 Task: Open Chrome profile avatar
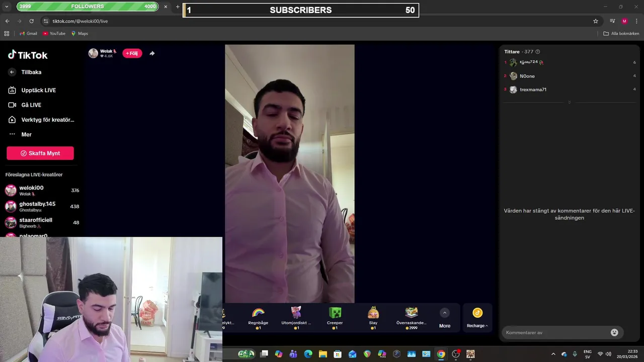[624, 21]
